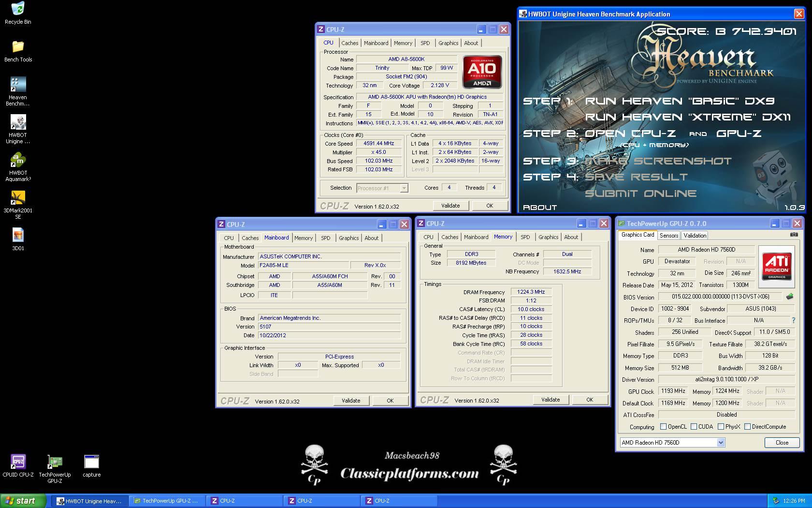Click OK in Memory CPU-Z window
This screenshot has width=812, height=508.
click(590, 400)
